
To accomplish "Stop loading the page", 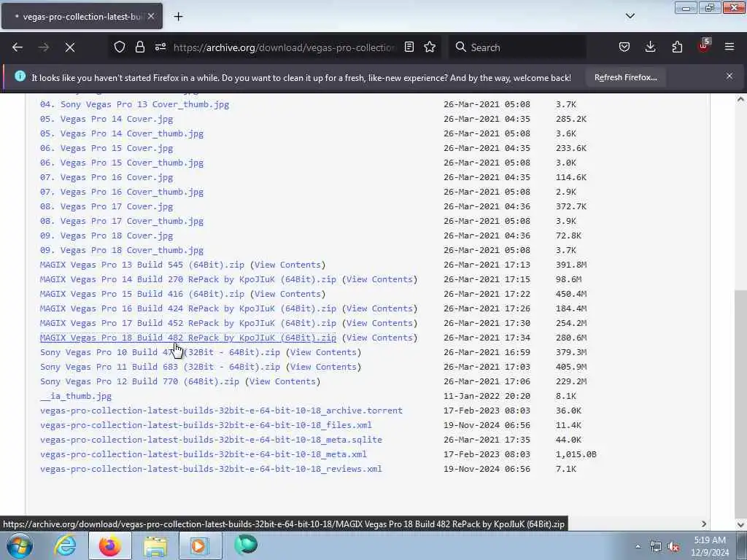I will click(x=70, y=47).
